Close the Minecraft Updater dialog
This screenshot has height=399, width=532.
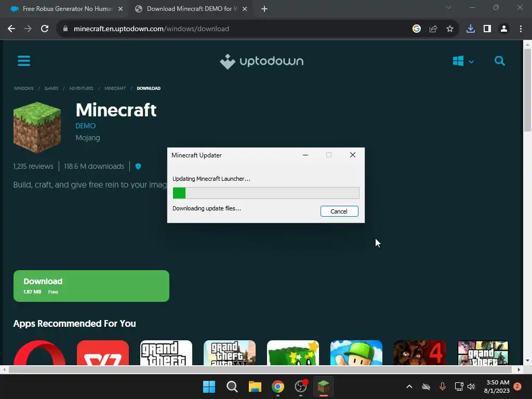coord(353,155)
